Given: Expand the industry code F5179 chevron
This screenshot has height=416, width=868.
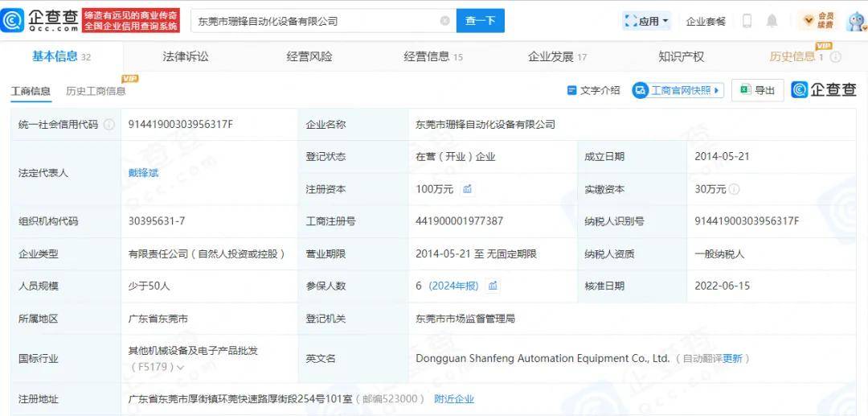Looking at the screenshot, I should tap(180, 368).
